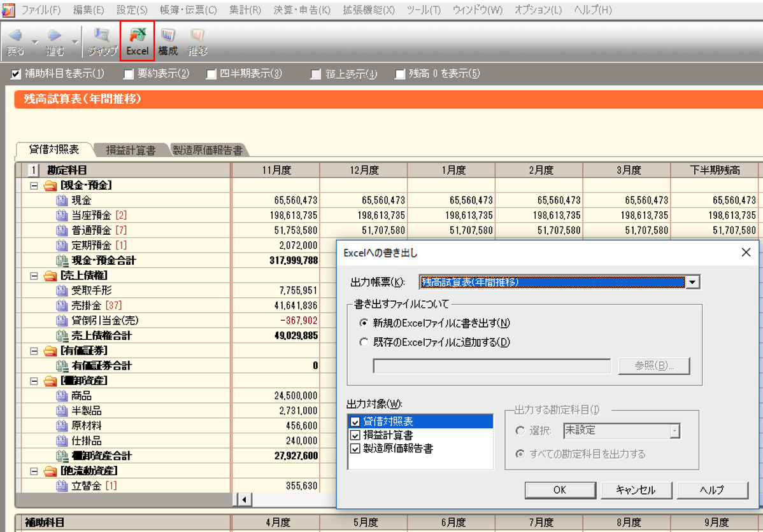Collapse the 他流動資産 tree group
763x532 pixels.
(x=34, y=471)
